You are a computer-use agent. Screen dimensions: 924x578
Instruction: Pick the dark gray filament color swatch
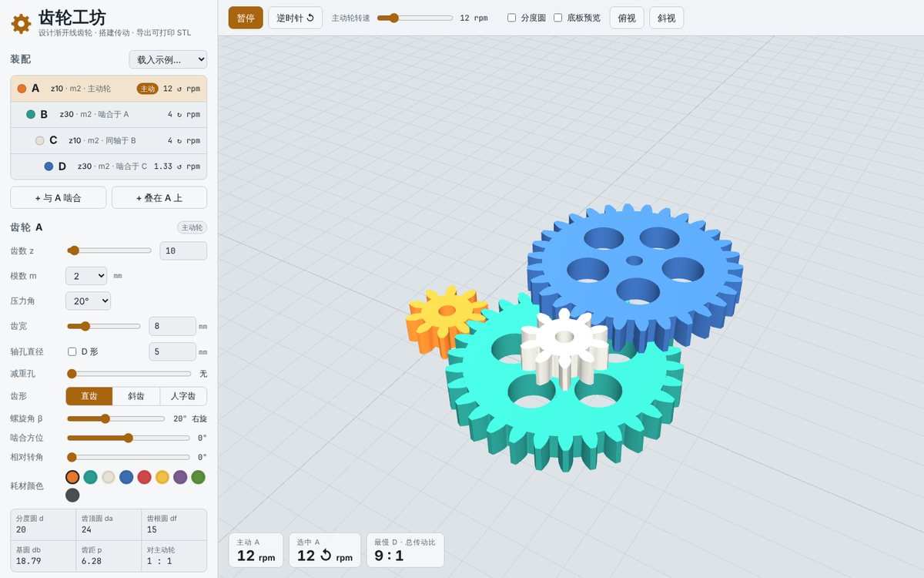point(72,495)
